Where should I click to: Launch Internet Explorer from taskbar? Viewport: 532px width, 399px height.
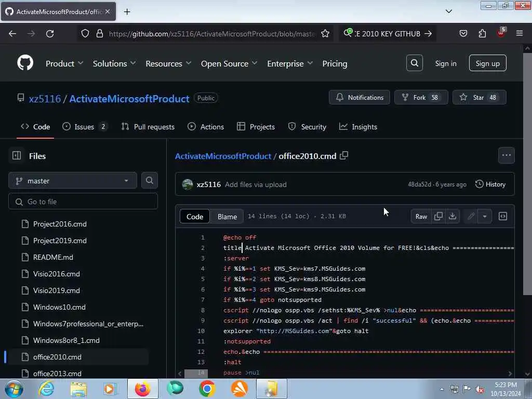pos(46,389)
